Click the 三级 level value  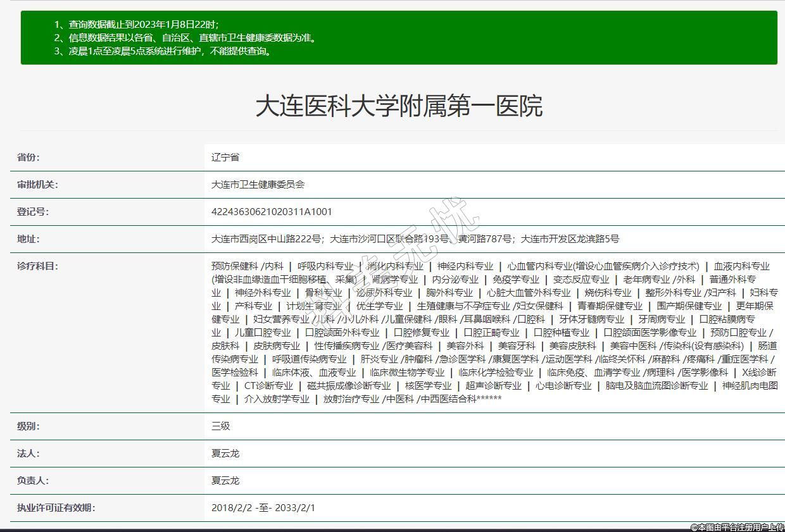(221, 426)
